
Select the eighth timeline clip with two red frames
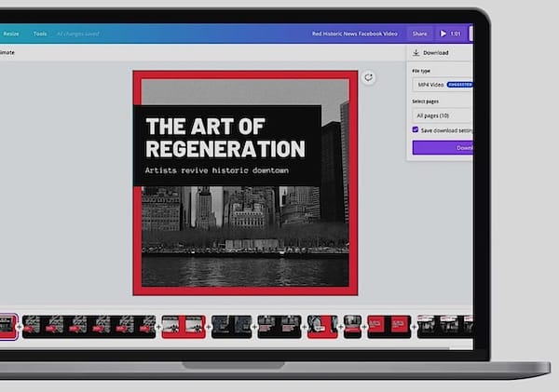[x=389, y=327]
